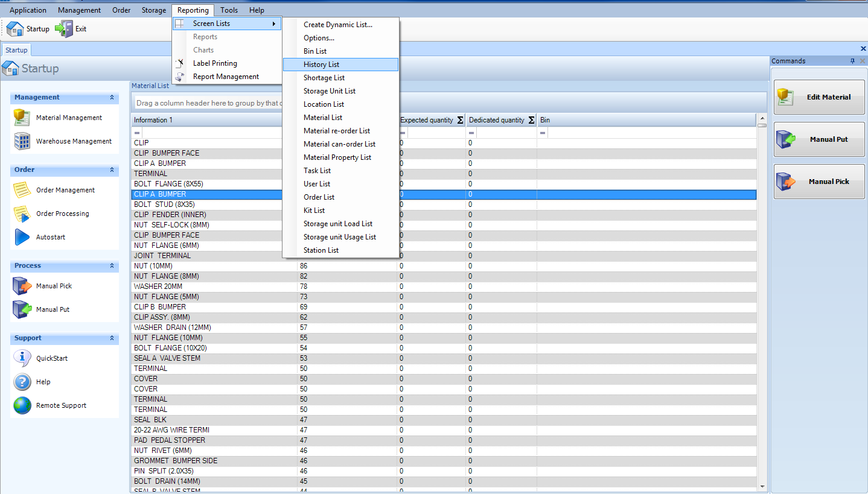Select the NUT RIVET (6MM) row
Image resolution: width=868 pixels, height=494 pixels.
click(x=444, y=451)
